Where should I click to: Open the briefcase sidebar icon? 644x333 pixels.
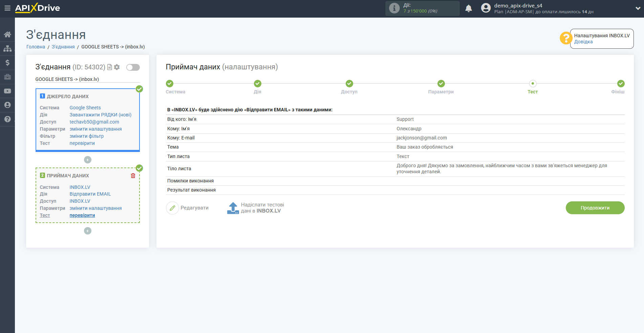coord(7,77)
